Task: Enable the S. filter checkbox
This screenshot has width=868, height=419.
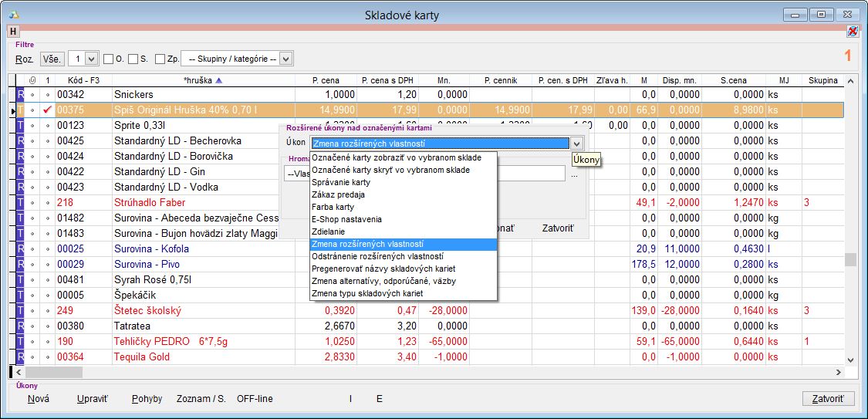Action: [x=133, y=59]
